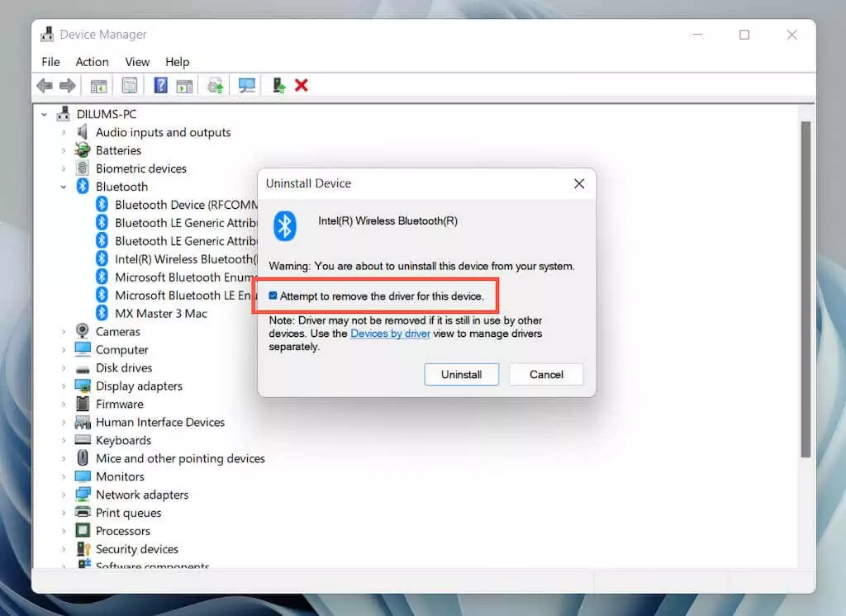The height and width of the screenshot is (616, 846).
Task: Click the Print queues printer icon
Action: tap(83, 512)
